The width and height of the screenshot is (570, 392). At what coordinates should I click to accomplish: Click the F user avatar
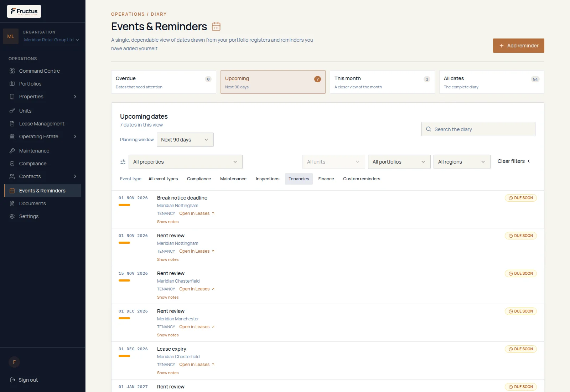pyautogui.click(x=14, y=362)
